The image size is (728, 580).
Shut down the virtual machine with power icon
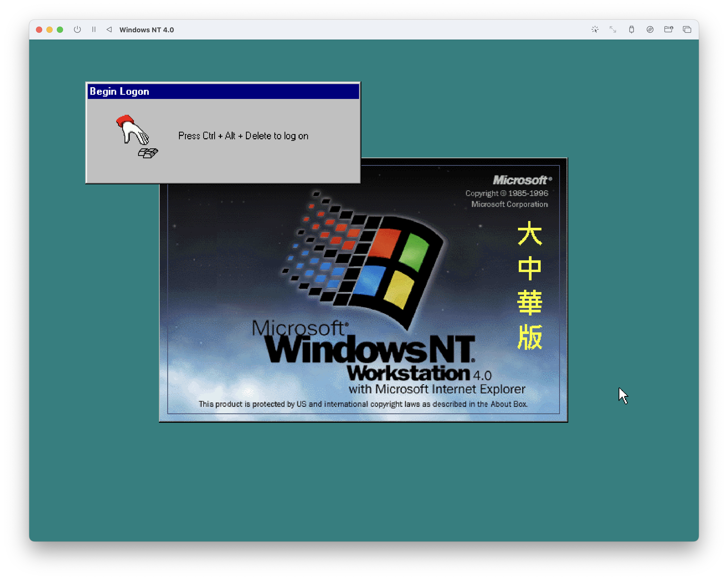(x=77, y=30)
